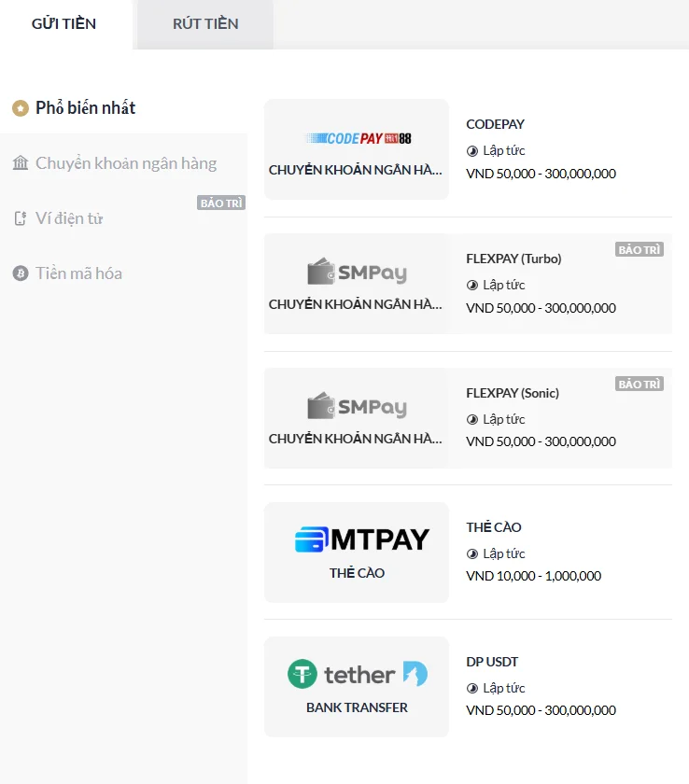This screenshot has height=784, width=689.
Task: Click the THẺ CÀO method title
Action: tap(494, 527)
